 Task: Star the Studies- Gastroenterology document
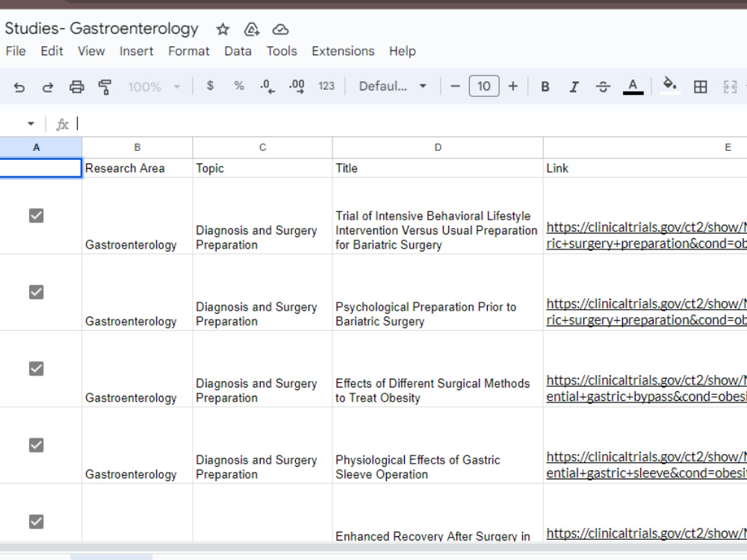[223, 30]
